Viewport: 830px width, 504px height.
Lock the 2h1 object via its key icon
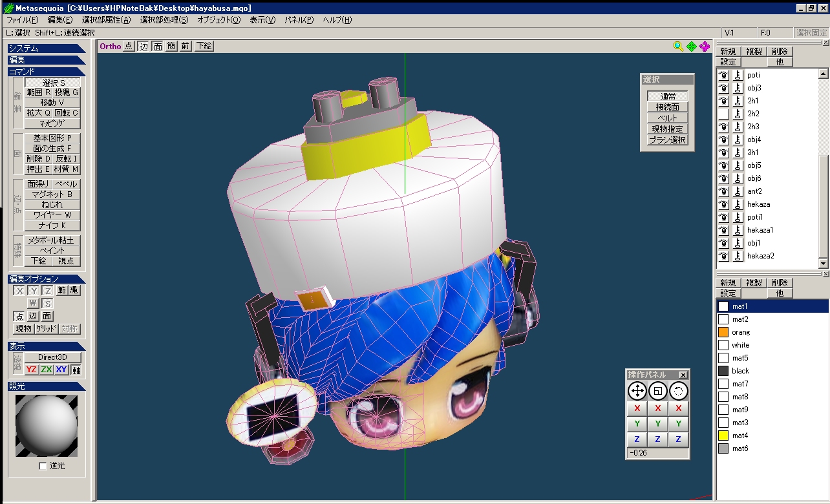pos(738,101)
